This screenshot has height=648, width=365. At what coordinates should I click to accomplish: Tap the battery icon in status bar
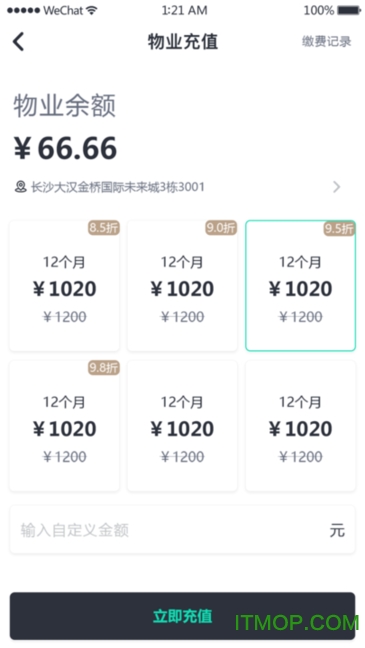[349, 10]
